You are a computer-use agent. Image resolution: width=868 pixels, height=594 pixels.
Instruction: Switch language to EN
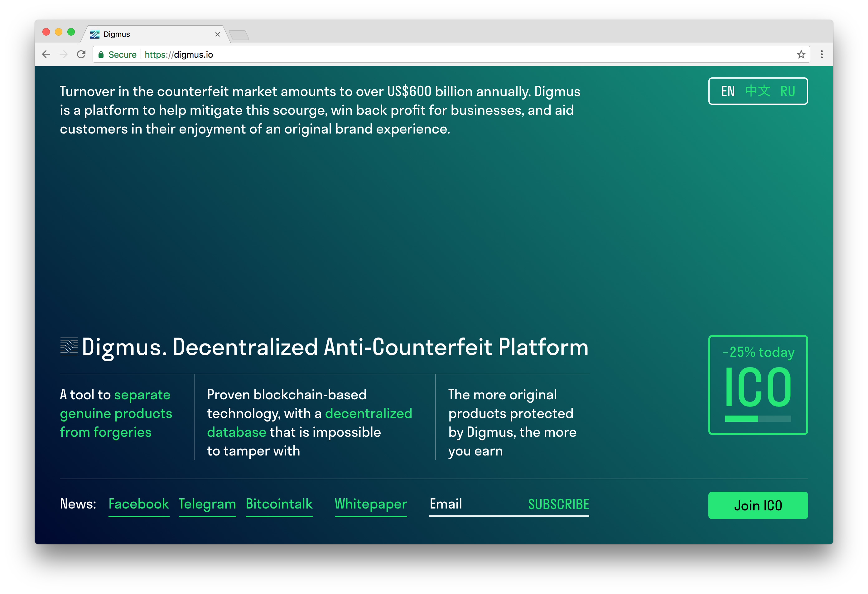point(728,91)
